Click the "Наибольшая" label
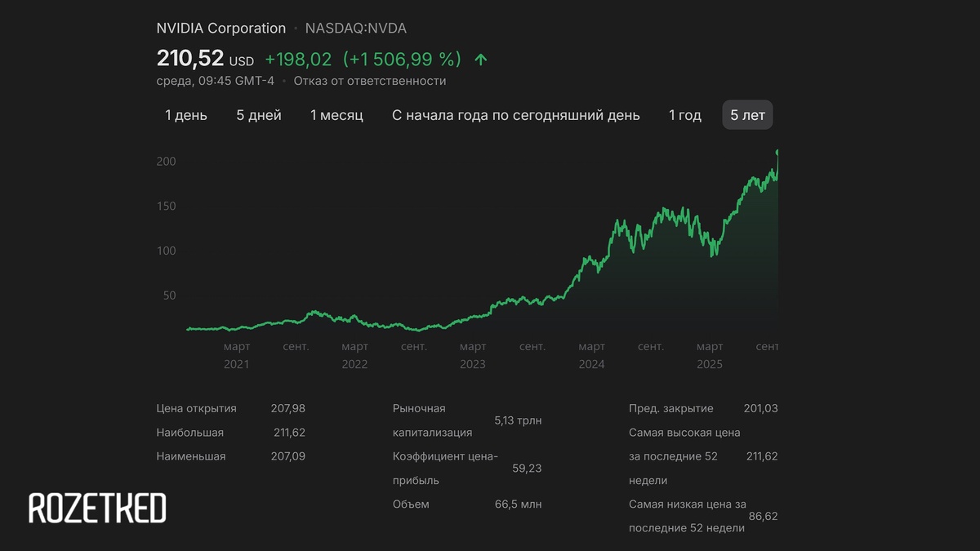Viewport: 980px width, 551px height. [x=190, y=433]
